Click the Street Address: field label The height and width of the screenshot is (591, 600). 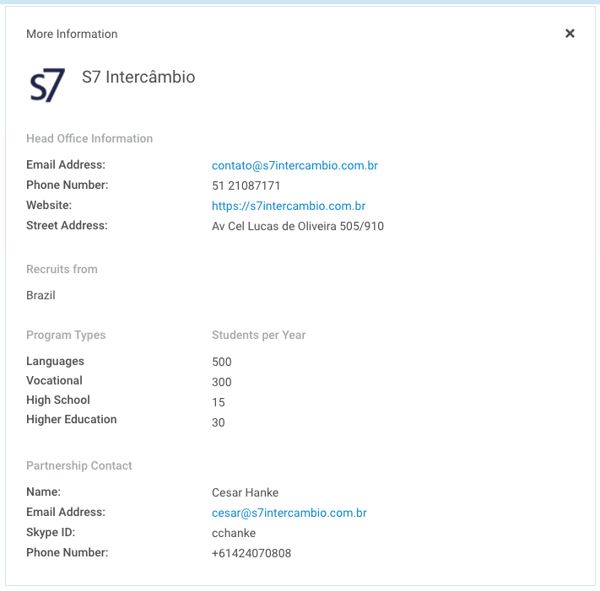pyautogui.click(x=67, y=225)
